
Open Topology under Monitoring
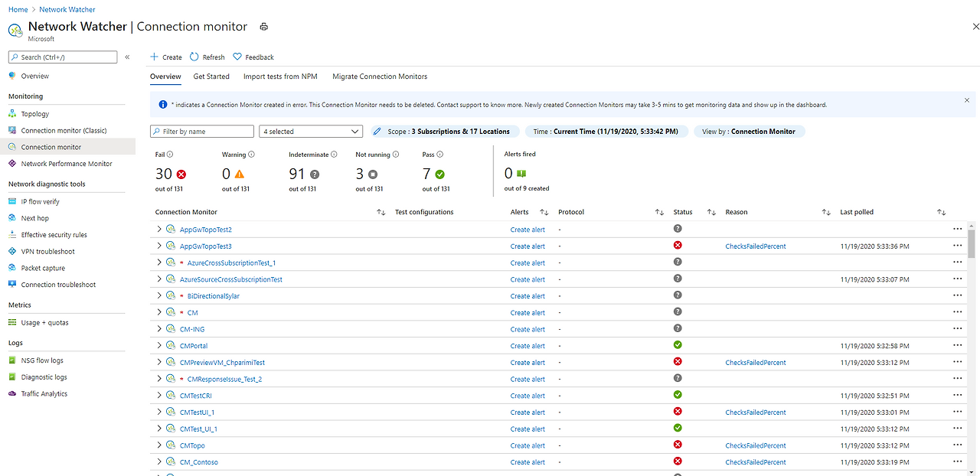point(35,114)
